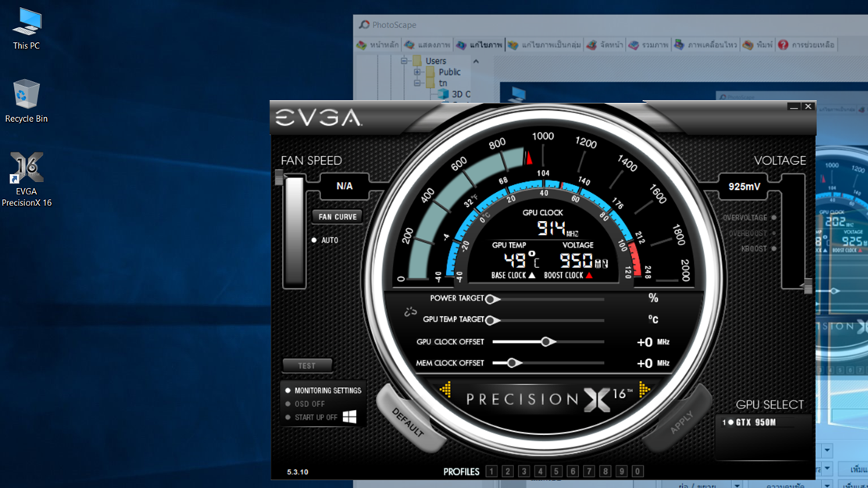868x488 pixels.
Task: Select profile 5
Action: (556, 472)
